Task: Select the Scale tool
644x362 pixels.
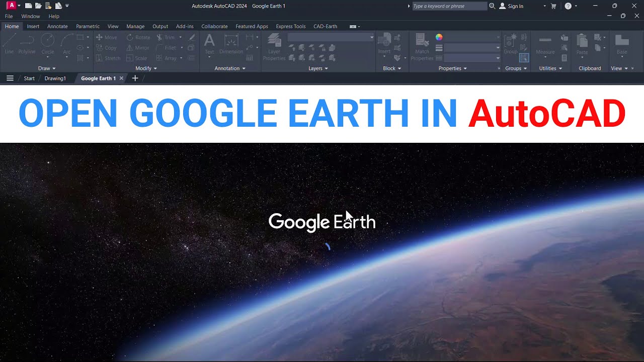Action: 137,58
